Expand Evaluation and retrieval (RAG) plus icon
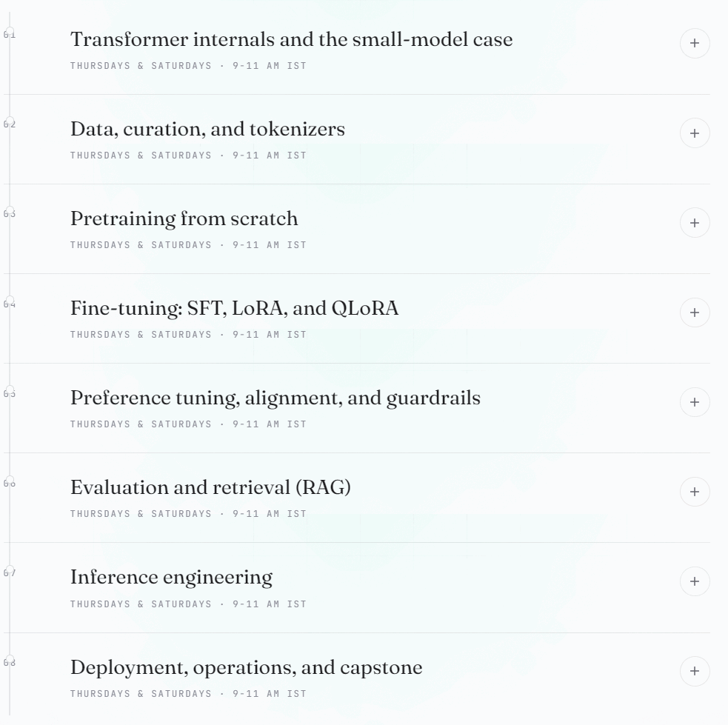Screen dimensions: 728x725 pyautogui.click(x=695, y=492)
